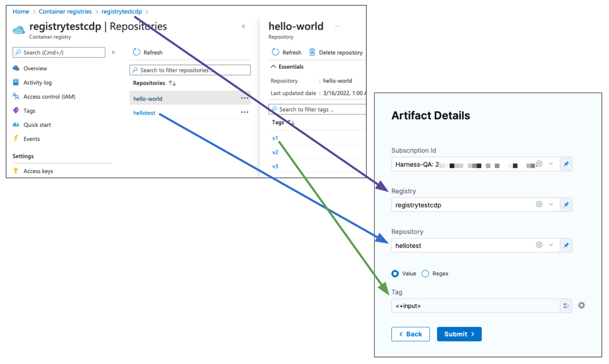
Task: Clear the registrytestcdp Registry selection
Action: pyautogui.click(x=539, y=204)
